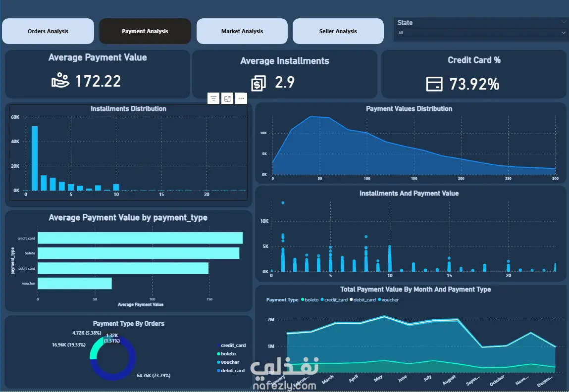This screenshot has height=392, width=569.
Task: Open the State slicer dropdown showing All
Action: pyautogui.click(x=481, y=33)
